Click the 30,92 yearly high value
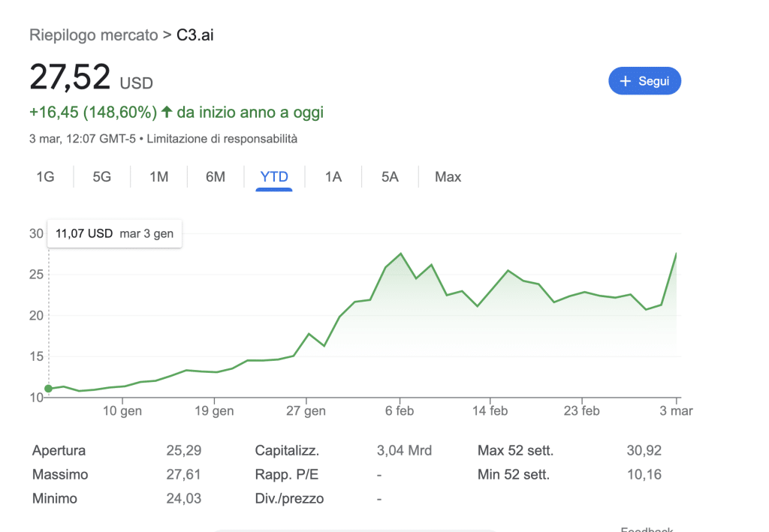The width and height of the screenshot is (769, 532). click(644, 451)
